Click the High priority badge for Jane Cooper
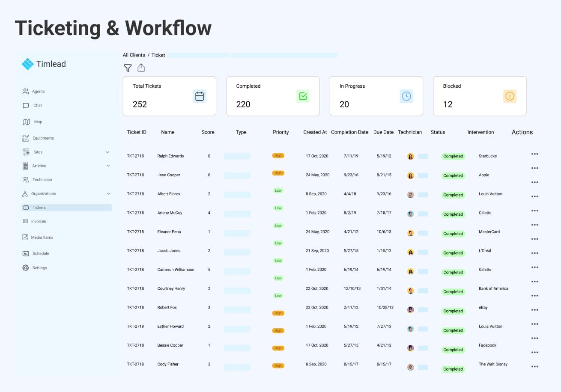Screen dimensions: 561x392 278,173
